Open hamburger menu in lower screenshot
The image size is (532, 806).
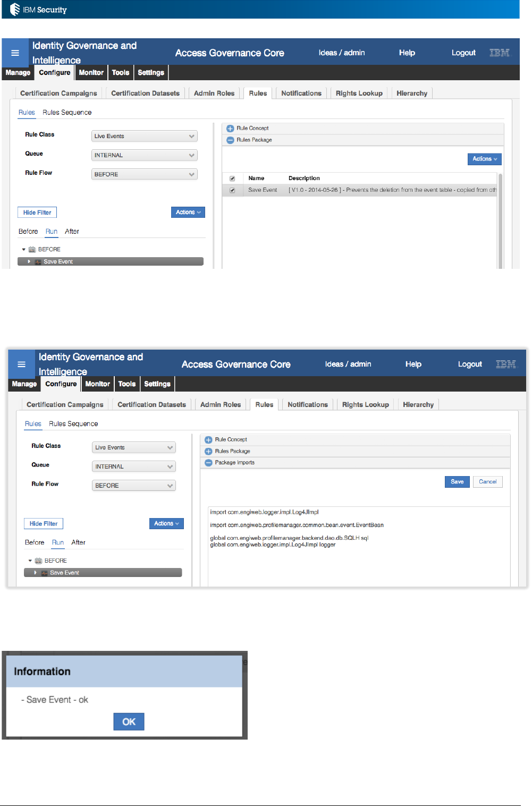click(x=21, y=364)
